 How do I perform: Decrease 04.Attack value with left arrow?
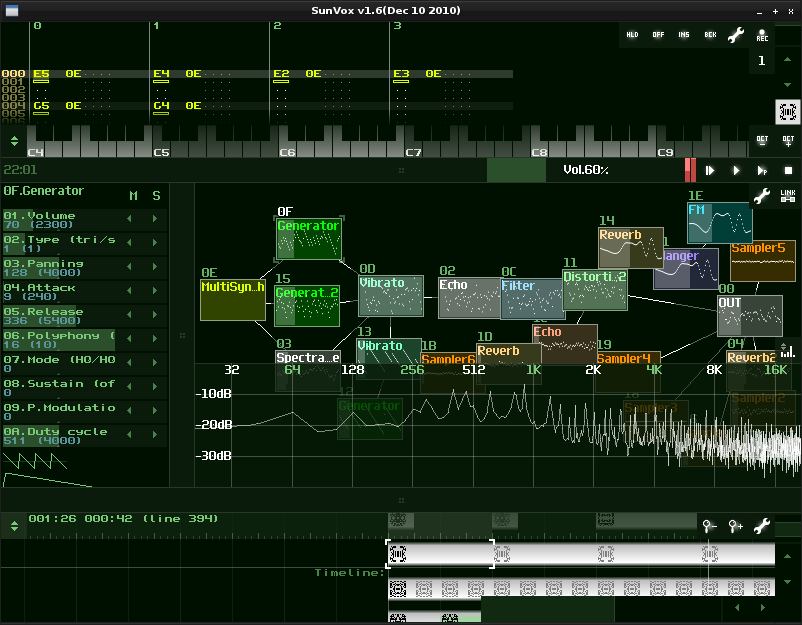pos(129,291)
